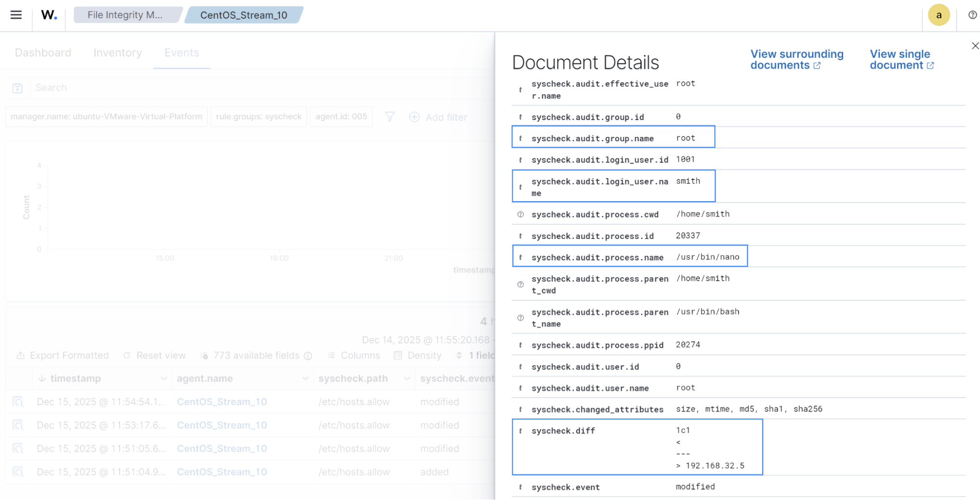Screen dimensions: 980x500
Task: Inspect the 'added' event row document icon
Action: point(18,472)
